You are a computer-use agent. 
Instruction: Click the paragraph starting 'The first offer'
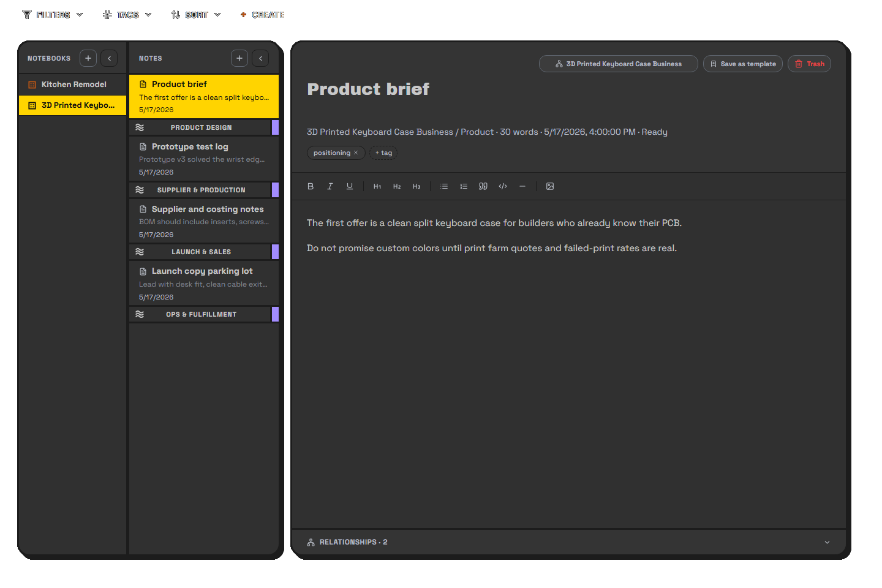494,223
